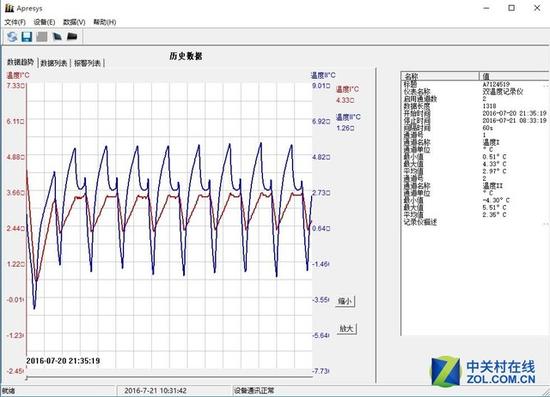
Task: Open the 设备(E) menu
Action: (44, 22)
